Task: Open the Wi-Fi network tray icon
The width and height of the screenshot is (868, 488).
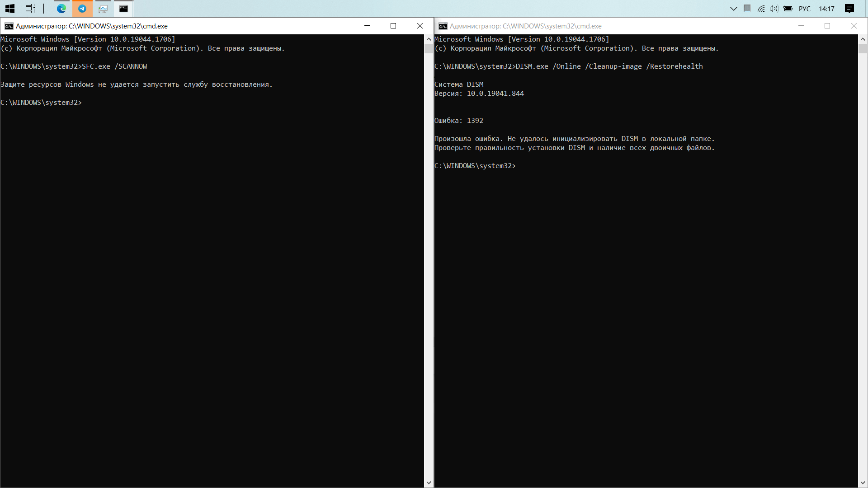Action: [761, 9]
